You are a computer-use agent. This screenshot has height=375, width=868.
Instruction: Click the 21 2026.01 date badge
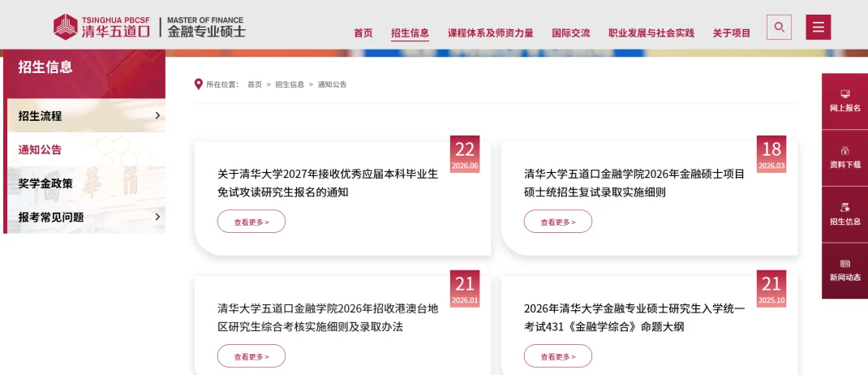[465, 289]
